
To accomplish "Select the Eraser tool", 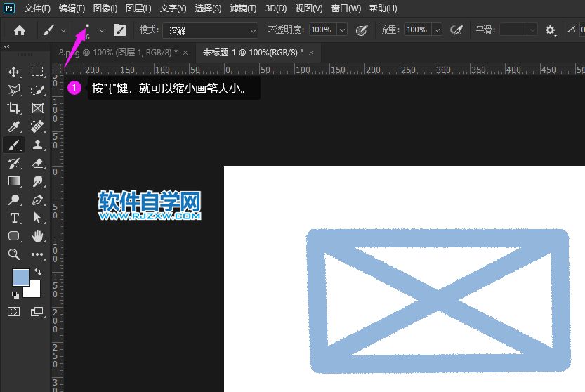I will [x=37, y=163].
